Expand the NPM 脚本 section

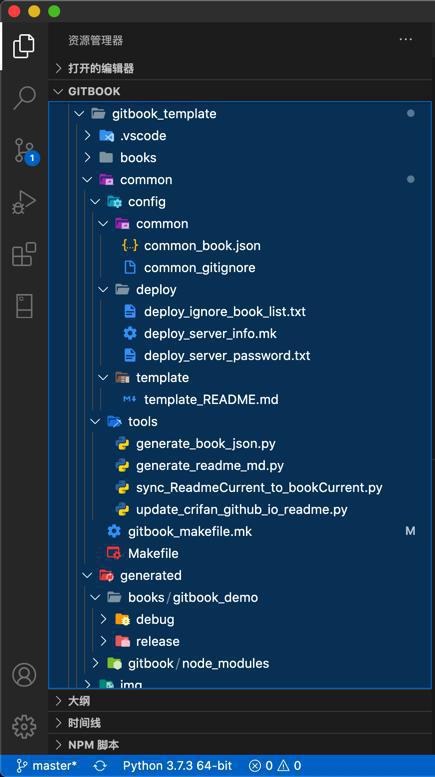click(x=241, y=744)
